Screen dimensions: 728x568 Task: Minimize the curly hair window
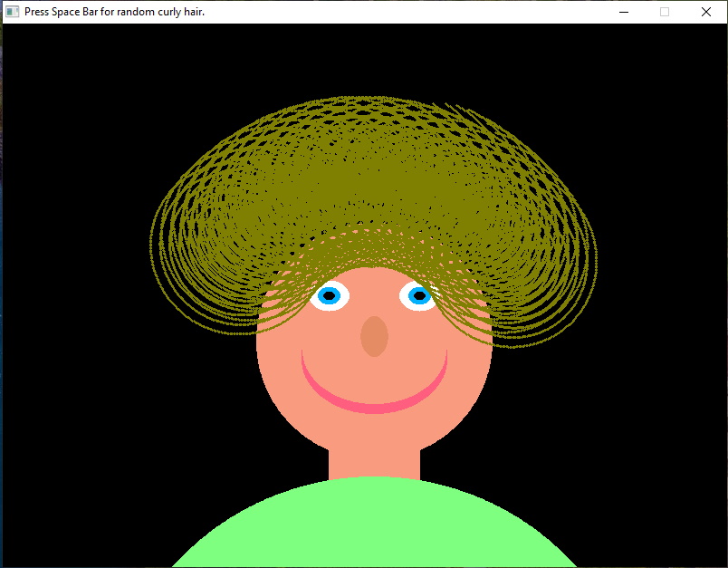tap(623, 12)
